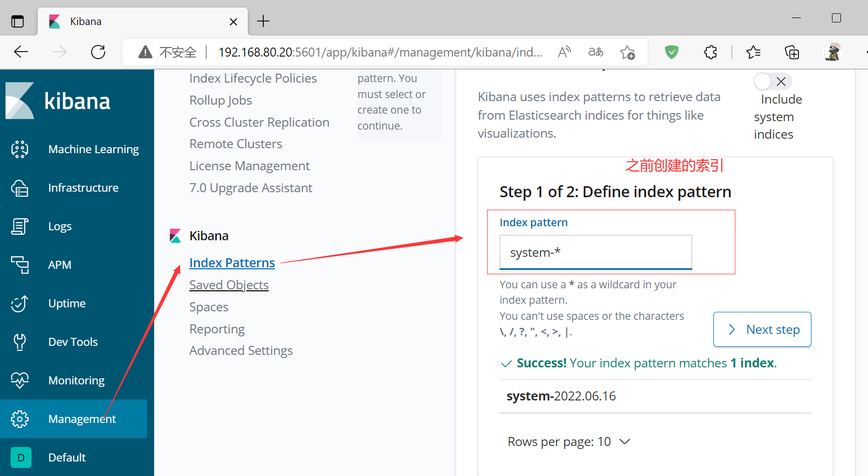
Task: Open Cross Cluster Replication link
Action: pyautogui.click(x=259, y=122)
